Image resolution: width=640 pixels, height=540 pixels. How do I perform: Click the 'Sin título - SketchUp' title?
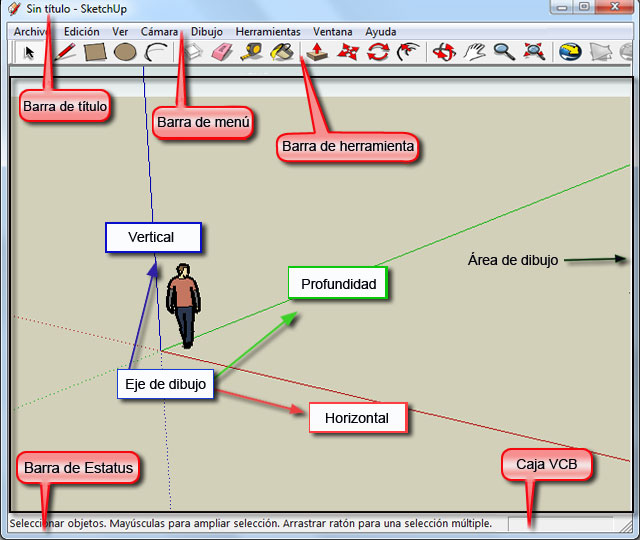76,9
